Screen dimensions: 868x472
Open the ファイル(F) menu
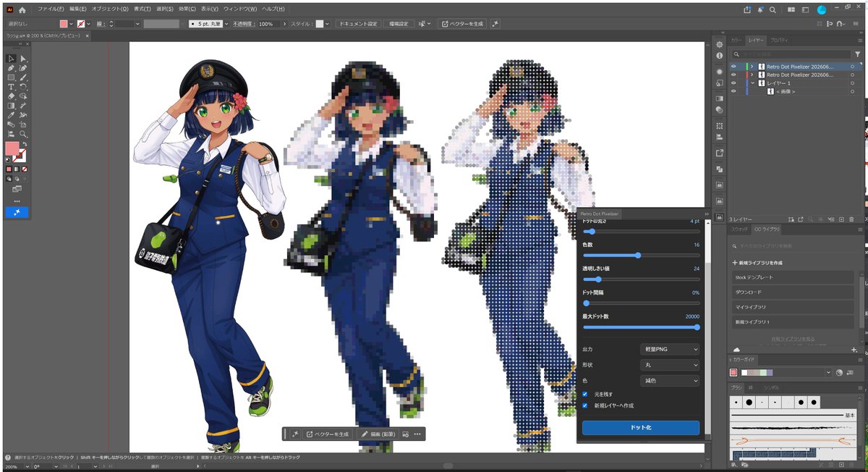point(51,9)
